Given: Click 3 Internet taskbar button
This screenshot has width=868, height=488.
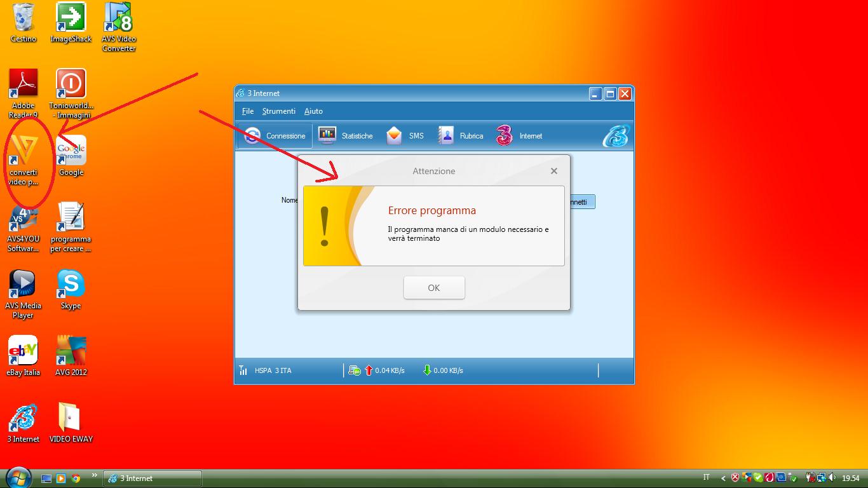Looking at the screenshot, I should pyautogui.click(x=153, y=478).
